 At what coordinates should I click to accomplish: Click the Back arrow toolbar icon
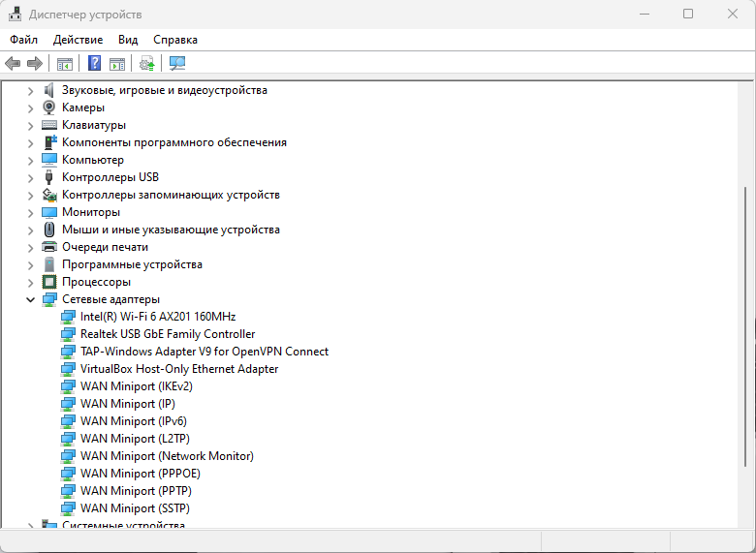13,64
